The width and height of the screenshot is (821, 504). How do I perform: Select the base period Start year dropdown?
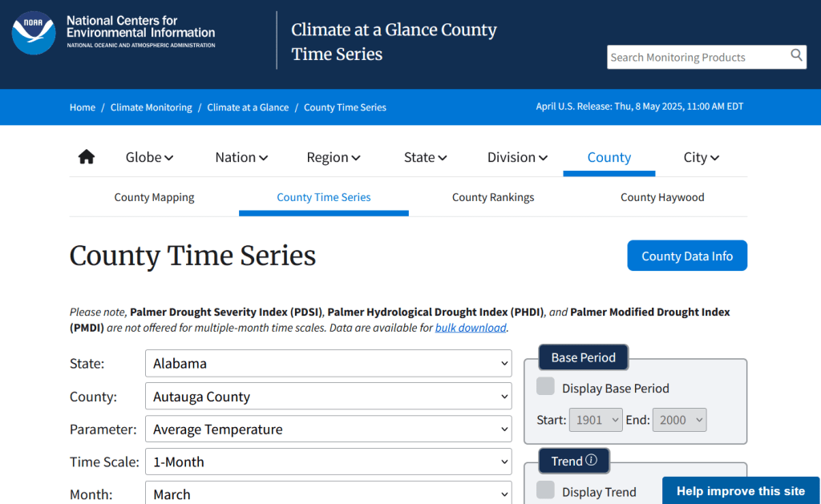click(x=595, y=420)
